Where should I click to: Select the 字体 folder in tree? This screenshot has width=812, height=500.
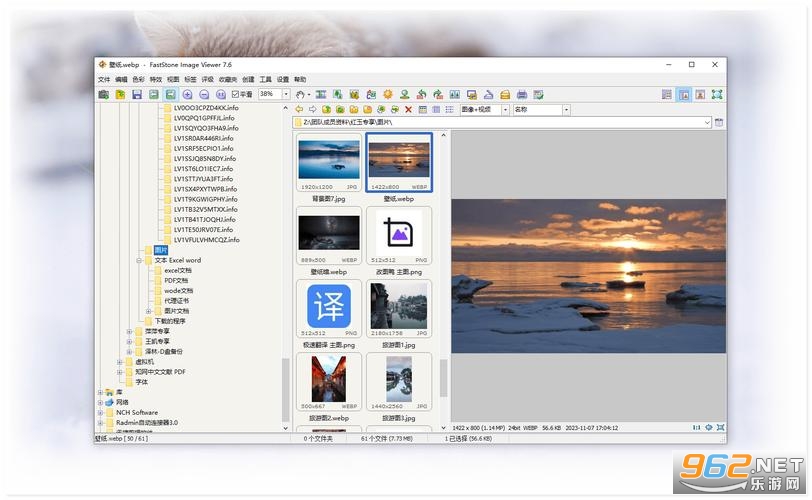point(142,382)
